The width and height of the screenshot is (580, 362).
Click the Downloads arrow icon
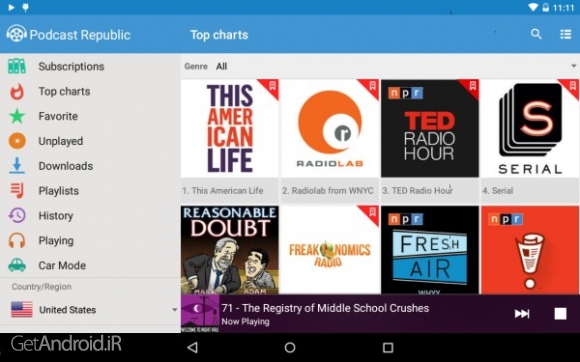tap(17, 166)
